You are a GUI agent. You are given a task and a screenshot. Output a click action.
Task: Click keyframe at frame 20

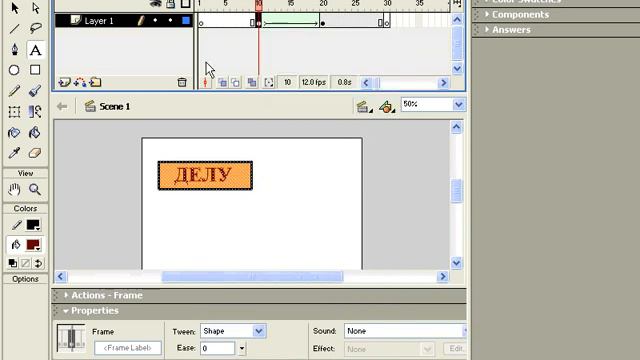[322, 24]
